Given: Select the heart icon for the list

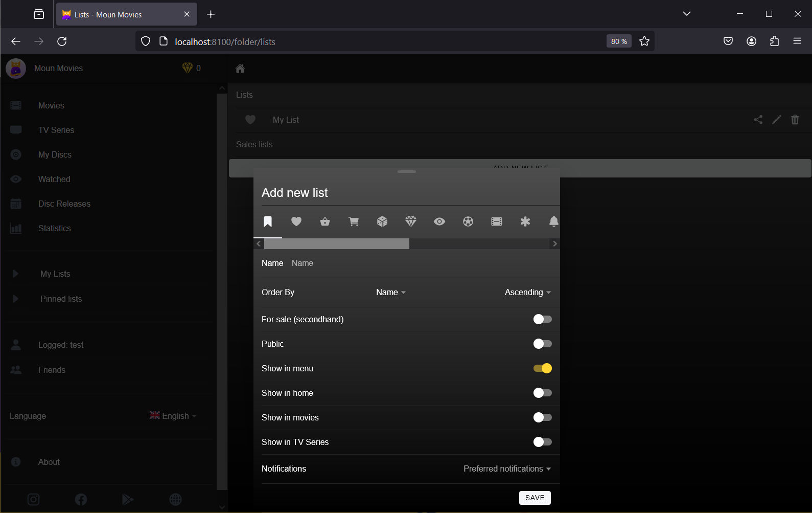Looking at the screenshot, I should 296,221.
